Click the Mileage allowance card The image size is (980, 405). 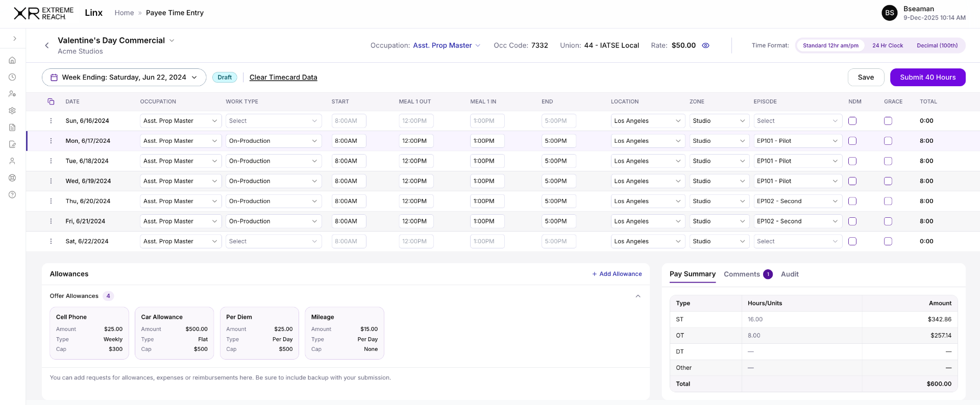pyautogui.click(x=345, y=333)
